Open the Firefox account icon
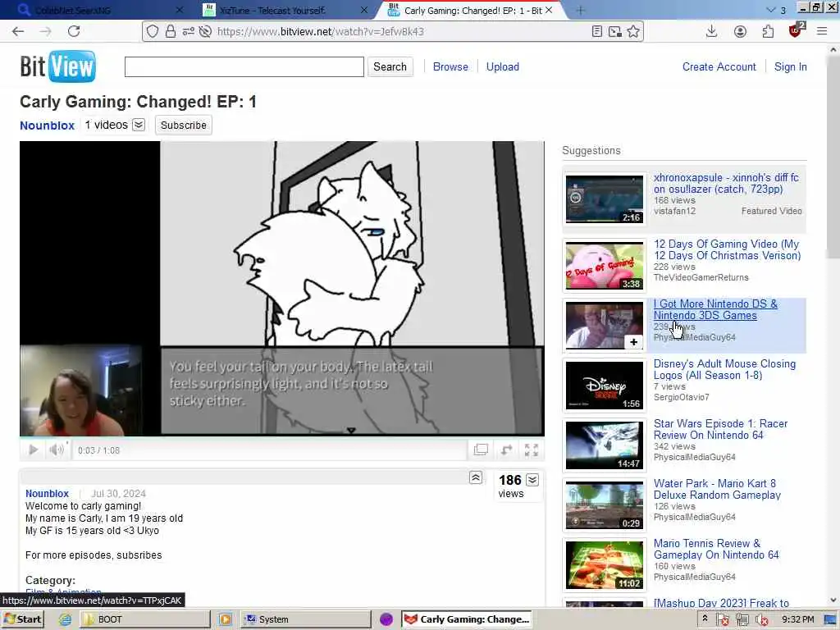Screen dimensions: 840x630 click(x=740, y=32)
